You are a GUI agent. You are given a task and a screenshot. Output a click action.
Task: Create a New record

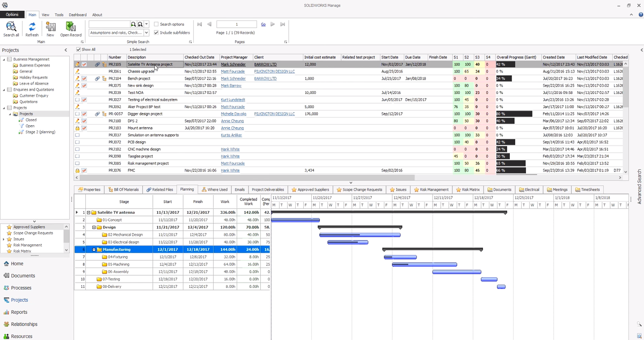50,29
